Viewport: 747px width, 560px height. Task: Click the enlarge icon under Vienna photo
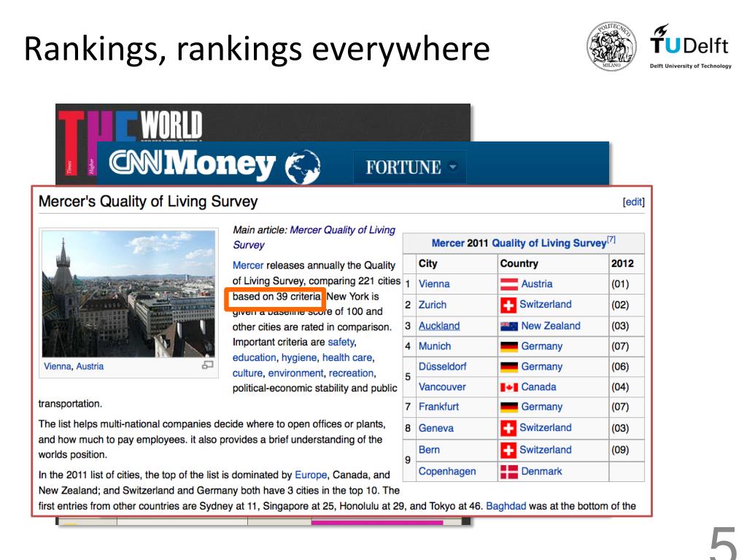tap(208, 365)
